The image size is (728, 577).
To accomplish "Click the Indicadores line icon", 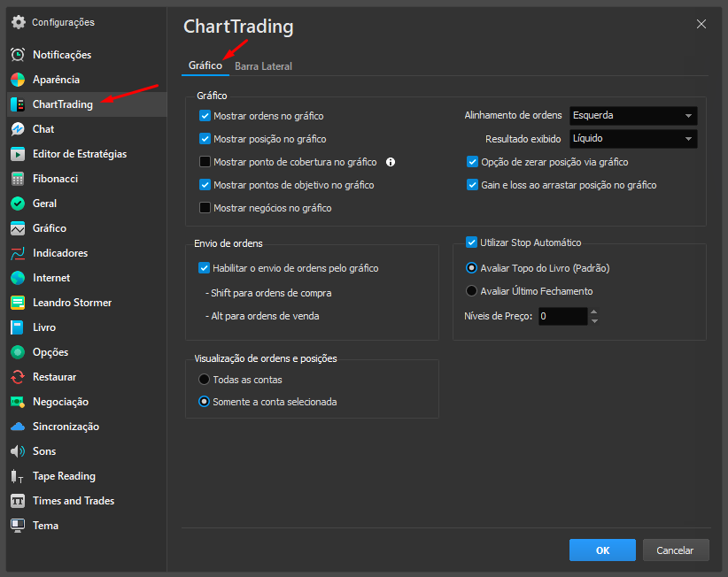I will pos(18,253).
